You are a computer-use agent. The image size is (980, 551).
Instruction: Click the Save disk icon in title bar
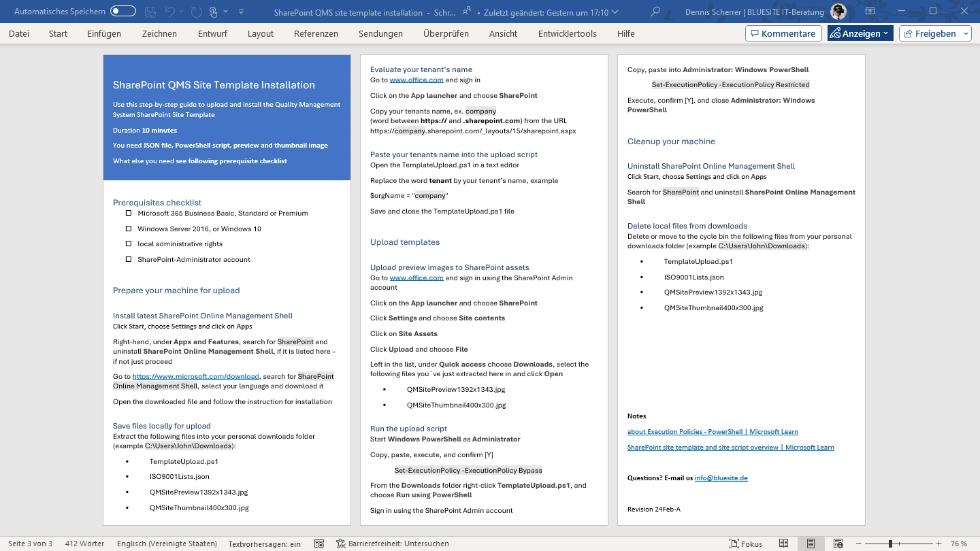coord(150,12)
